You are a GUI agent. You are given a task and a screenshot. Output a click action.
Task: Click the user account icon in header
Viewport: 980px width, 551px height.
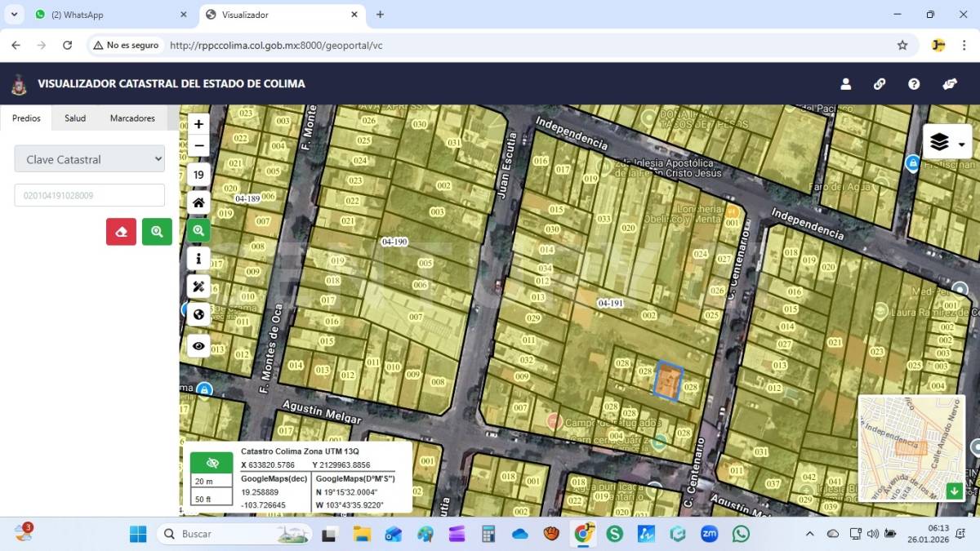pyautogui.click(x=846, y=84)
